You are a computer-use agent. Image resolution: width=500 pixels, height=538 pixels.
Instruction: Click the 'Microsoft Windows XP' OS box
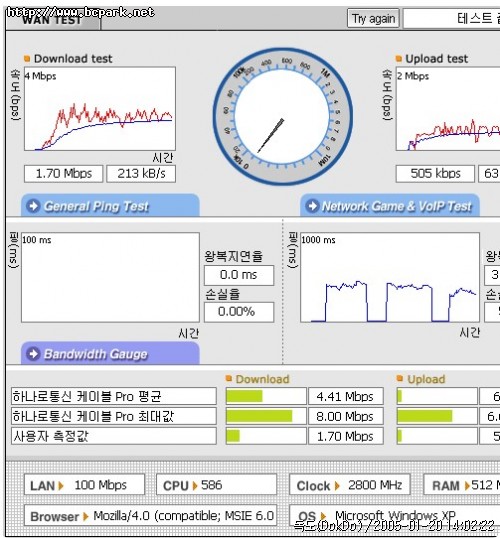(395, 515)
